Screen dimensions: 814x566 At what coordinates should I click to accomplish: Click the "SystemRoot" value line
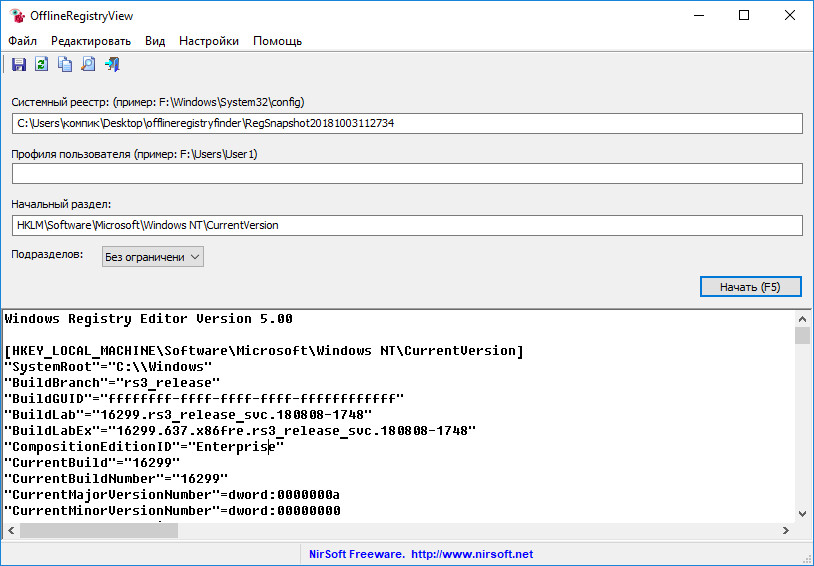click(x=108, y=367)
